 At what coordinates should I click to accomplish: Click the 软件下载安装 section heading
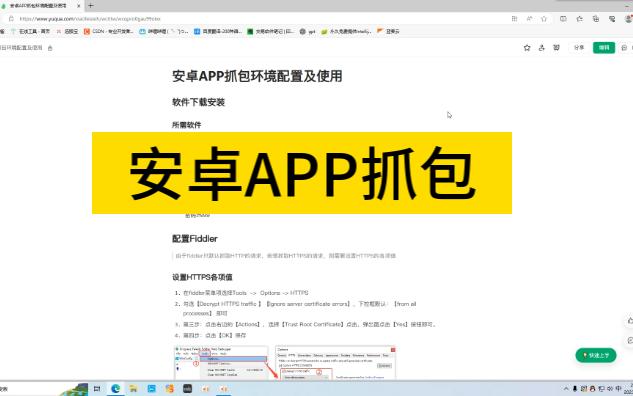tap(198, 102)
